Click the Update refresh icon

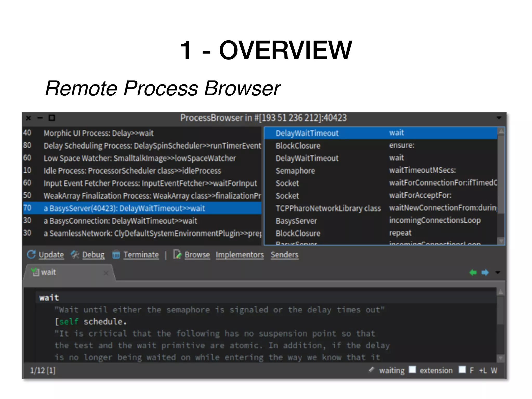tap(31, 255)
